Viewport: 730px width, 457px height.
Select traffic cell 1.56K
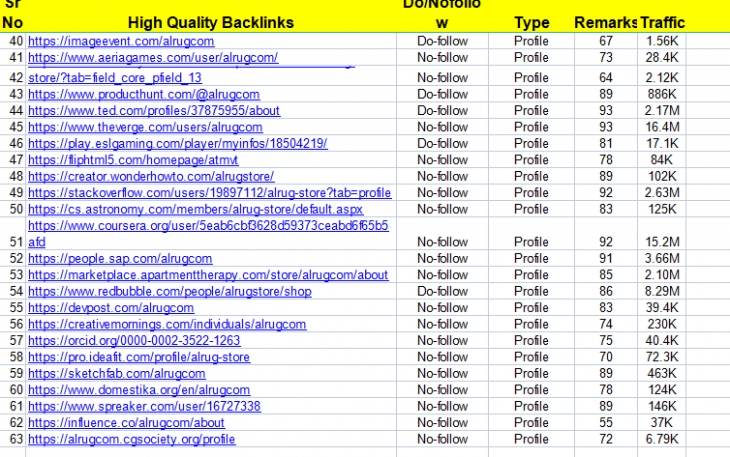point(662,41)
